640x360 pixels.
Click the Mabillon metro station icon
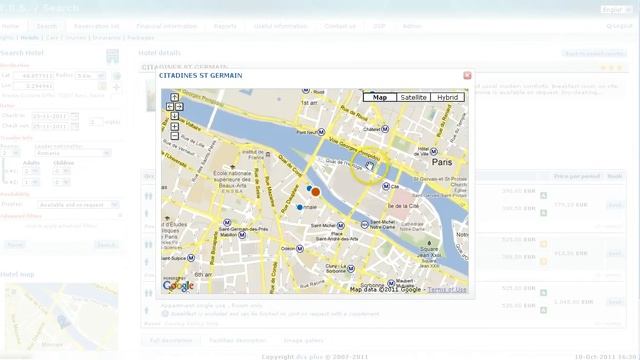[242, 235]
